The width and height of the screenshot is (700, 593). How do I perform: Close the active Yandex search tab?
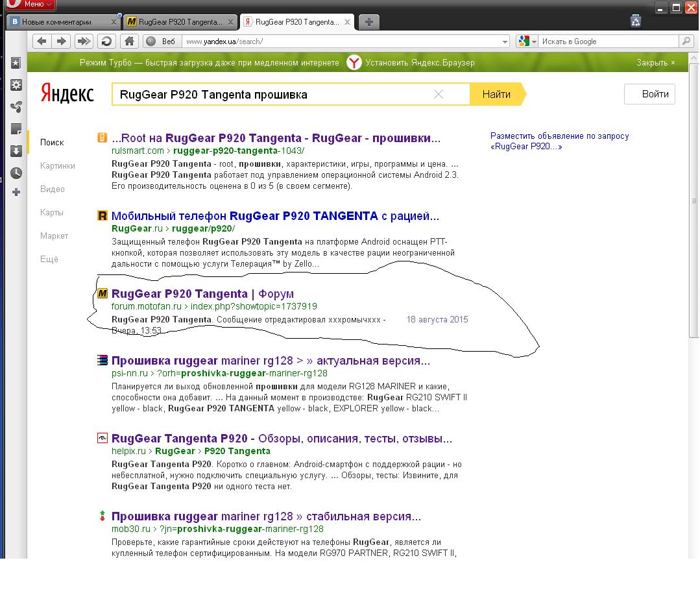347,22
